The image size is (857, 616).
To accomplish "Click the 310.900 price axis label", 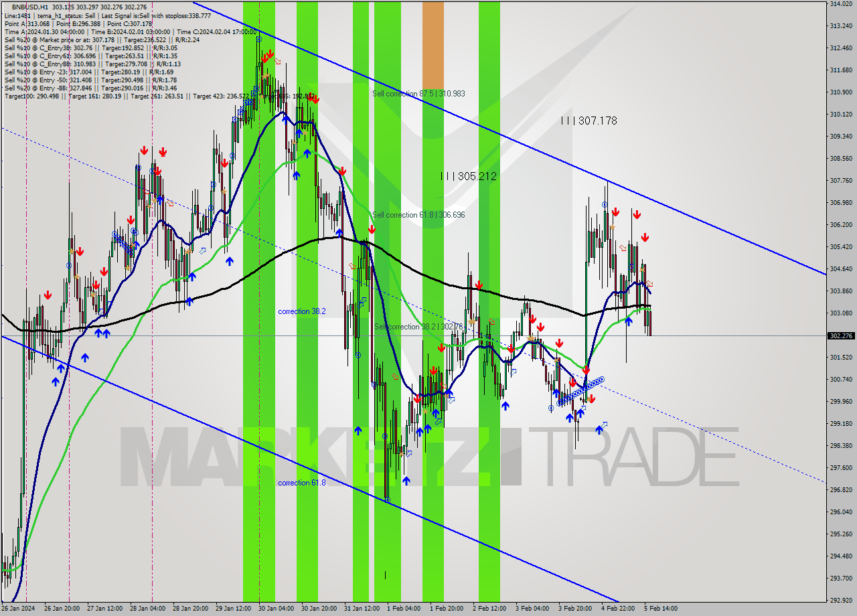I will tap(840, 92).
